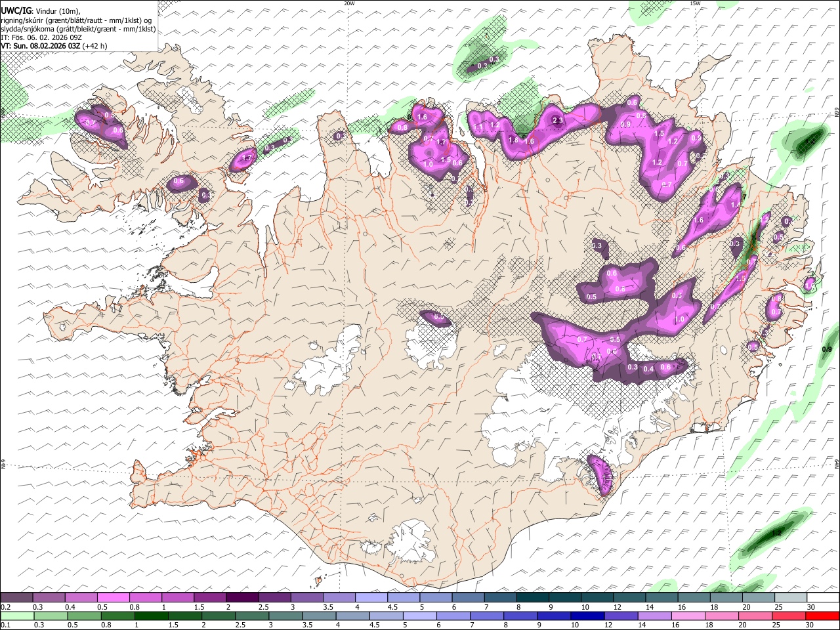The image size is (840, 630).
Task: Click the '1.1' snowfall value on the map
Action: 479,127
